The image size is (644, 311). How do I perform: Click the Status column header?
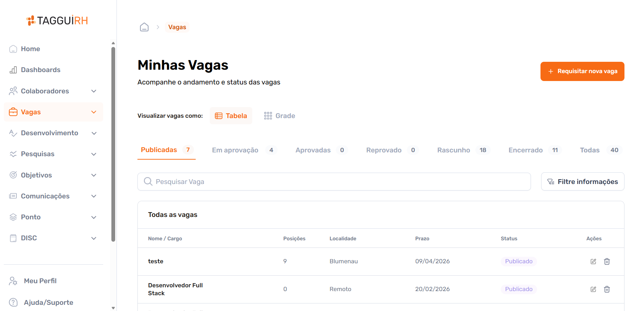509,239
